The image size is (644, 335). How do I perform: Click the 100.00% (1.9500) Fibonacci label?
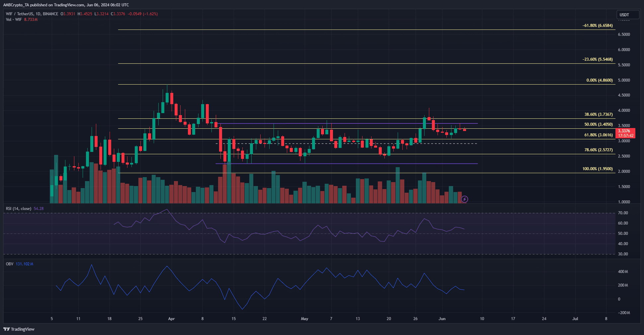(x=598, y=169)
